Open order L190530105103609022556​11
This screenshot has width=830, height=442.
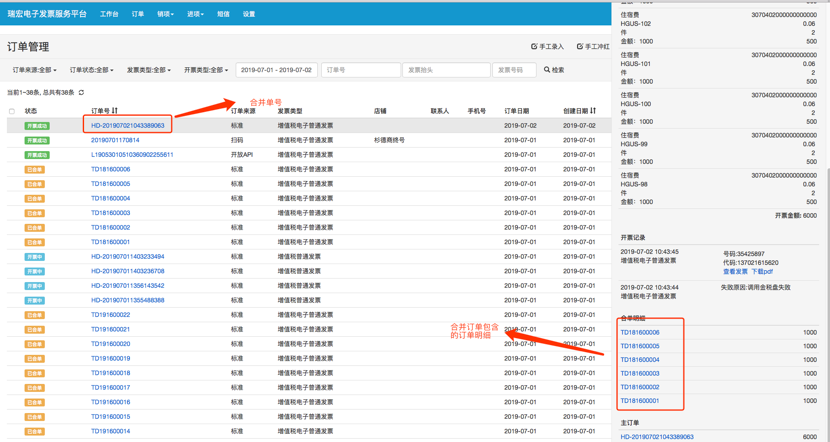tap(132, 155)
